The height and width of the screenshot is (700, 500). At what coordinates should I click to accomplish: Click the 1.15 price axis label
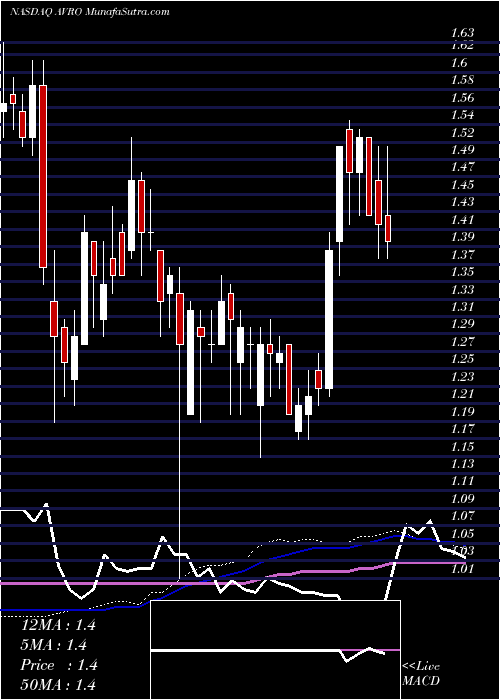(462, 446)
